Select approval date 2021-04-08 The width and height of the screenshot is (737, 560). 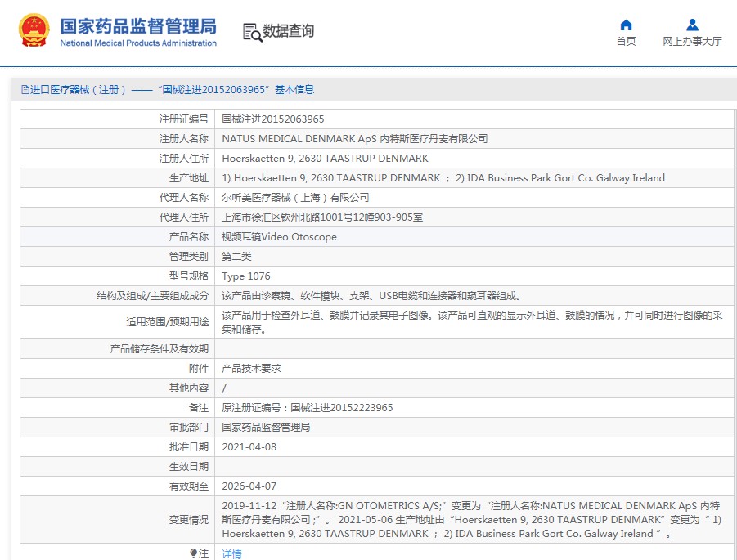click(x=249, y=447)
